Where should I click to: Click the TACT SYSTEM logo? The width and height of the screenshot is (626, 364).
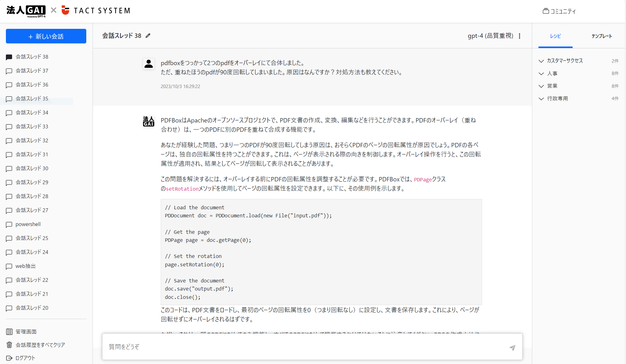tap(96, 11)
